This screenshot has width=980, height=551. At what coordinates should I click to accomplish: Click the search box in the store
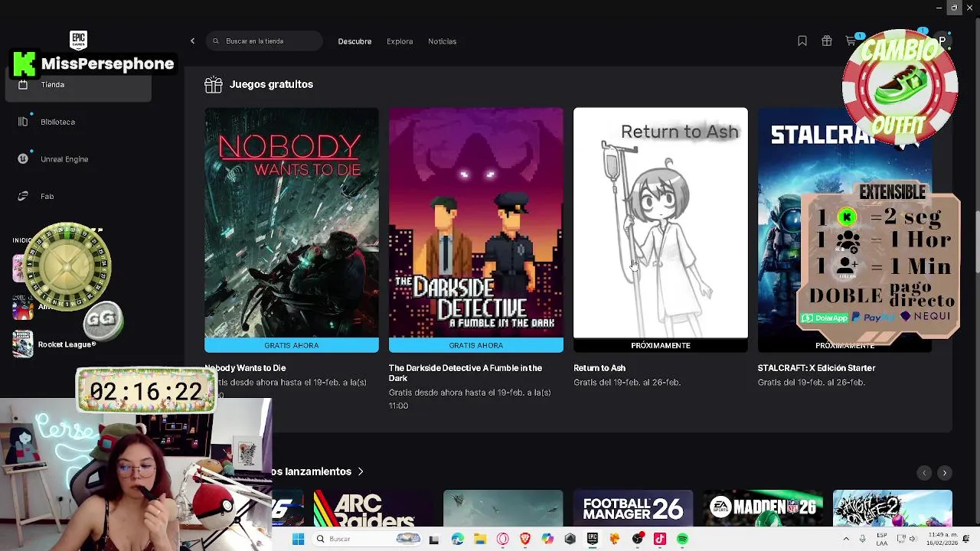264,41
